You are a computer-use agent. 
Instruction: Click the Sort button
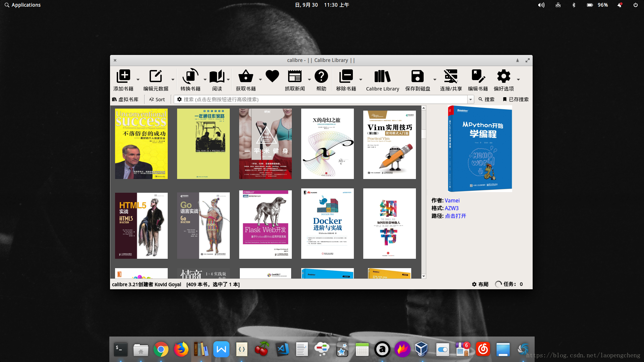pyautogui.click(x=157, y=100)
